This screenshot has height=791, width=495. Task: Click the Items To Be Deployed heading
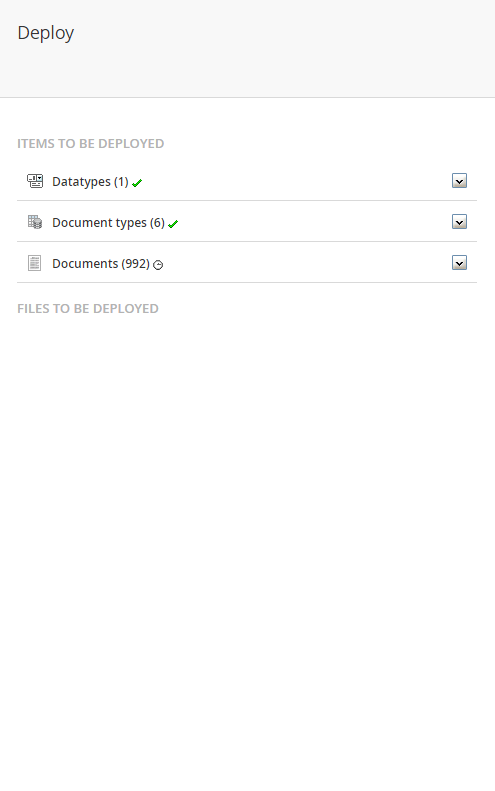(x=91, y=144)
